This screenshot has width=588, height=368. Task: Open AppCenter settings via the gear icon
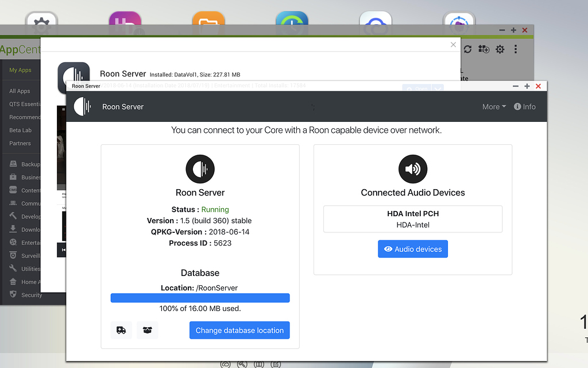pyautogui.click(x=500, y=49)
